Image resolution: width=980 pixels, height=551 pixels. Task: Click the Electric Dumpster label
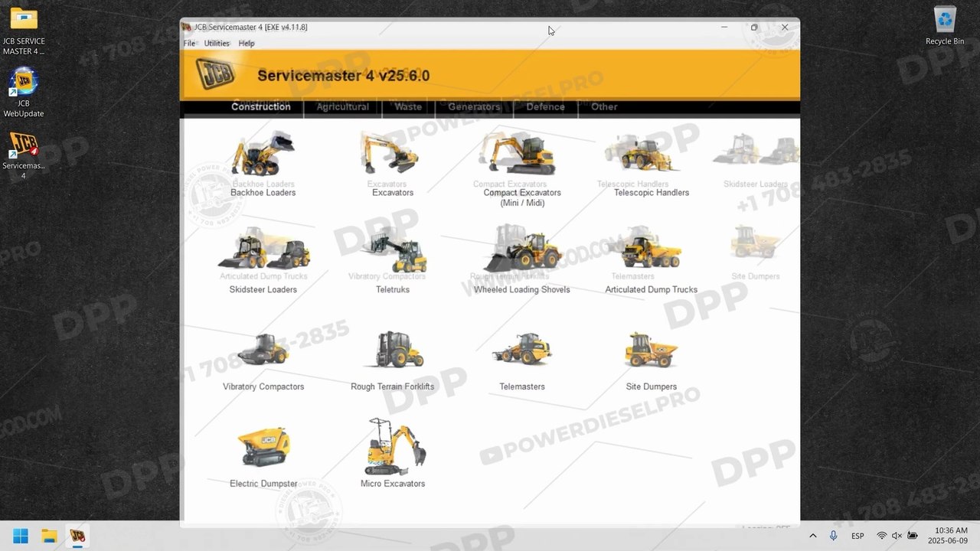pyautogui.click(x=263, y=484)
